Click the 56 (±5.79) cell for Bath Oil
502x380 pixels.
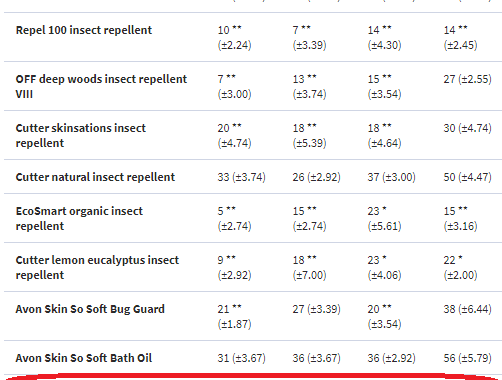point(467,358)
